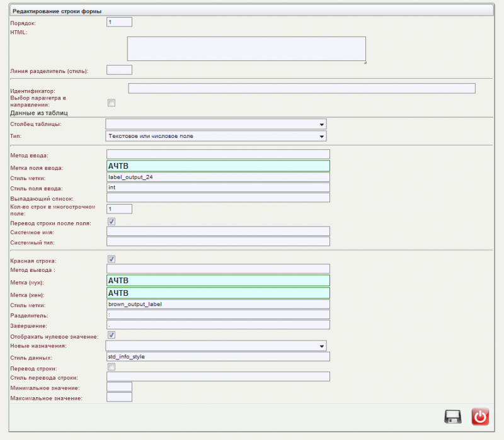This screenshot has height=440, width=504.
Task: Click the Линия разделитель (стиль) field
Action: pos(119,69)
